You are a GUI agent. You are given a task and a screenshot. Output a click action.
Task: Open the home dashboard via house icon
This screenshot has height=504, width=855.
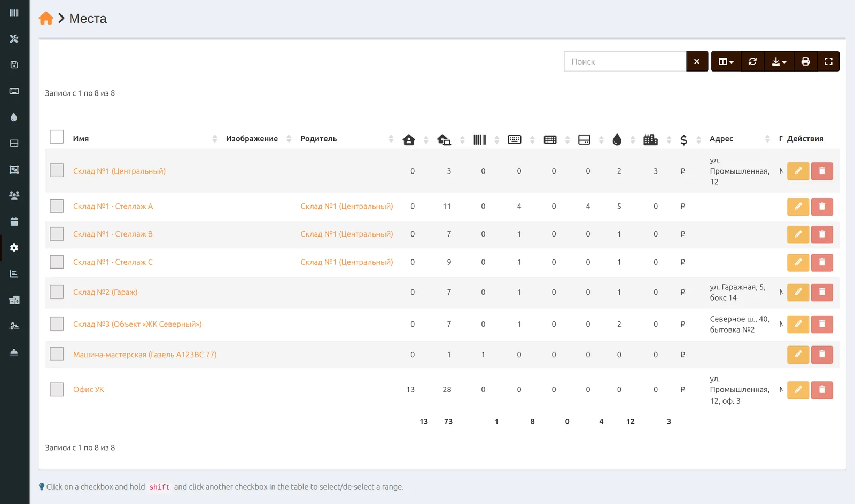pyautogui.click(x=46, y=19)
